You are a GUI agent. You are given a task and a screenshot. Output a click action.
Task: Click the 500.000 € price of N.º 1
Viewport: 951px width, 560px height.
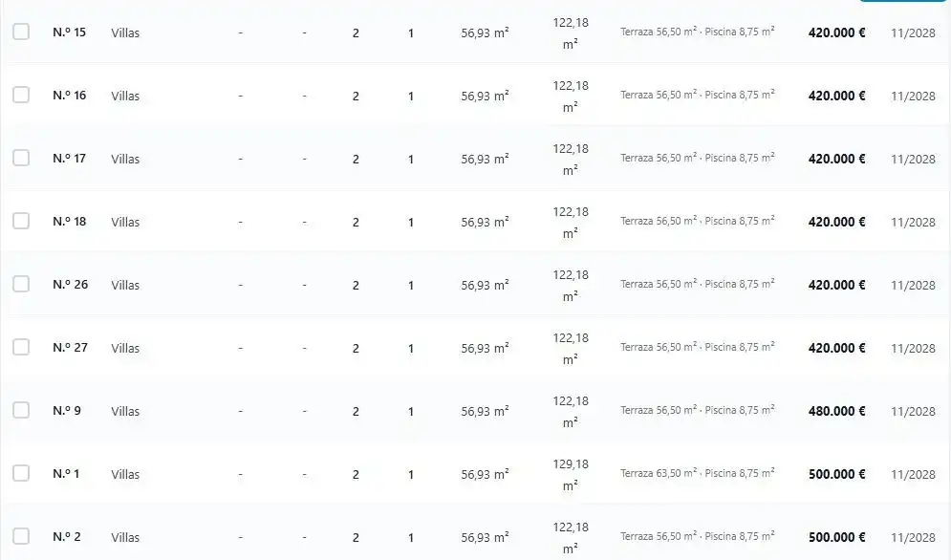tap(836, 474)
